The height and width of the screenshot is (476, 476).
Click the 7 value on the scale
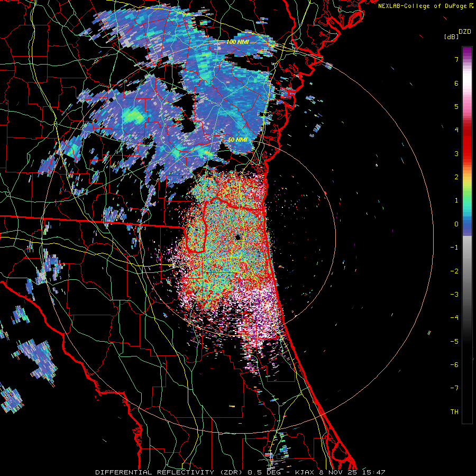[x=456, y=59]
